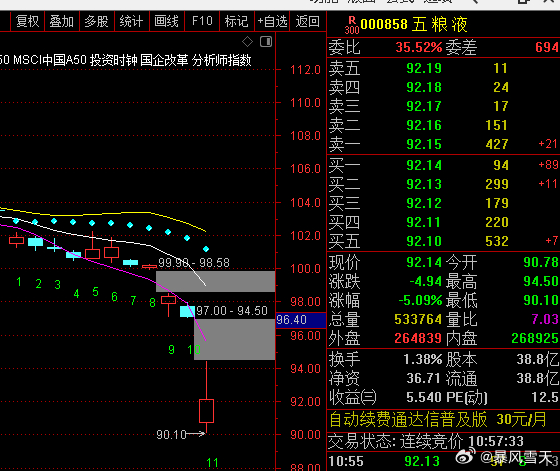Screen dimensions: 560x471
Task: Click 买五 volume 532
Action: (497, 241)
